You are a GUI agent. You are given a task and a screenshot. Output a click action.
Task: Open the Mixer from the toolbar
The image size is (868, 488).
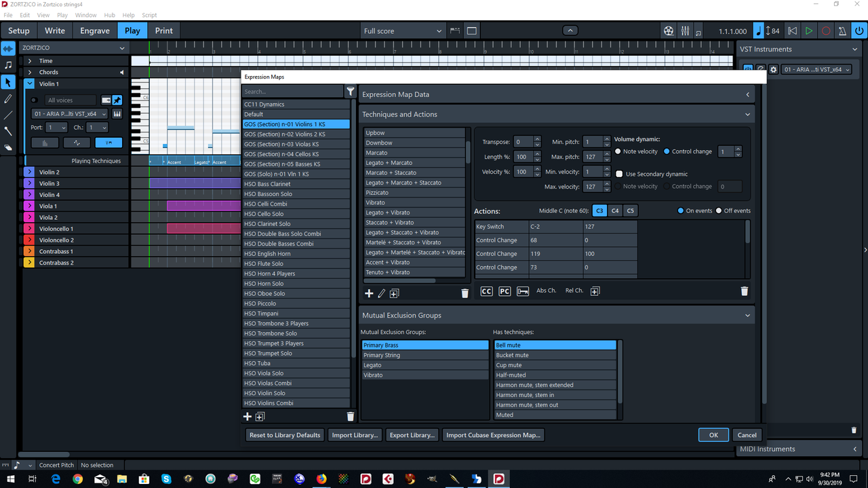686,31
